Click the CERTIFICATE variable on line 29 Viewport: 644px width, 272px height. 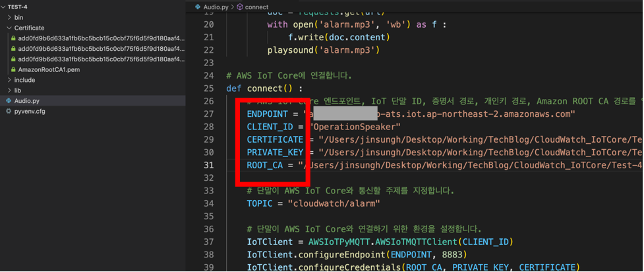[x=275, y=139]
